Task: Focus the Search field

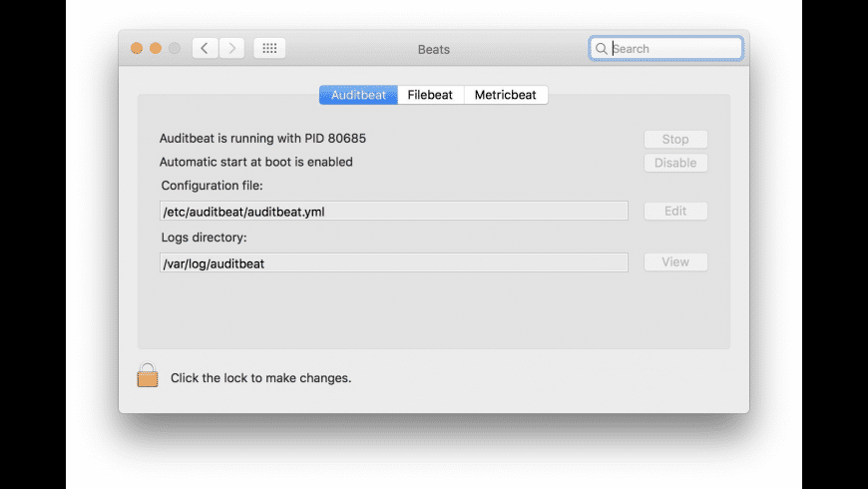Action: click(665, 49)
